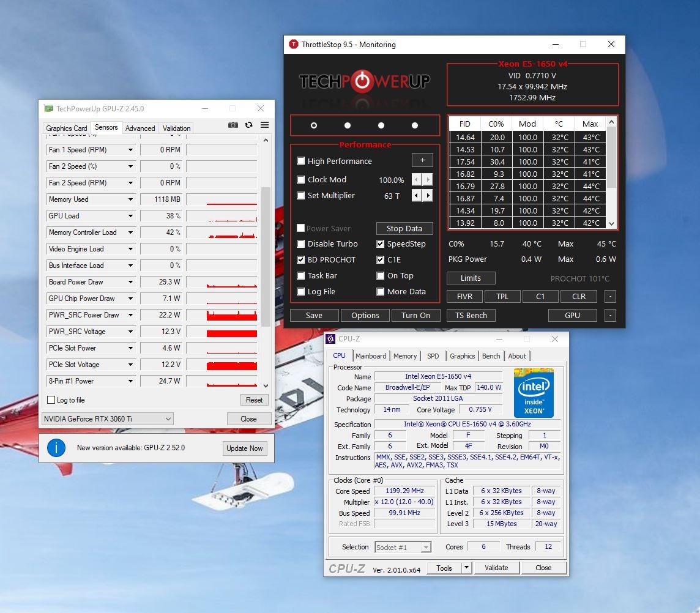The image size is (700, 613).
Task: Open ThrottleStop Options
Action: tap(365, 315)
